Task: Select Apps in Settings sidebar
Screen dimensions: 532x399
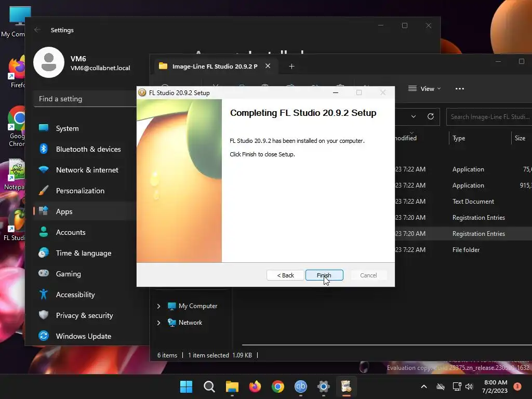Action: coord(85,211)
